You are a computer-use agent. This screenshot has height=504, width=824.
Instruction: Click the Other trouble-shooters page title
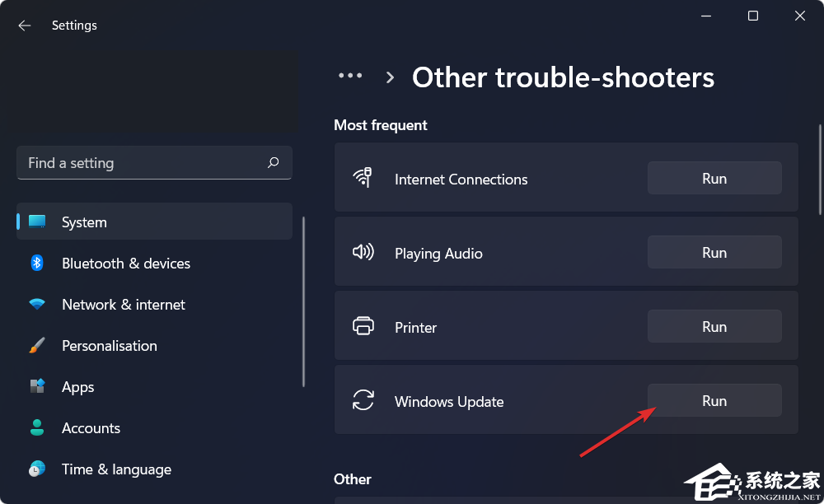pyautogui.click(x=563, y=77)
